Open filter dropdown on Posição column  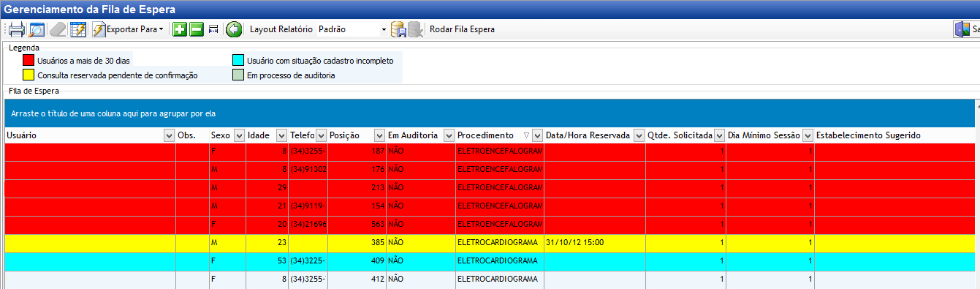click(379, 135)
